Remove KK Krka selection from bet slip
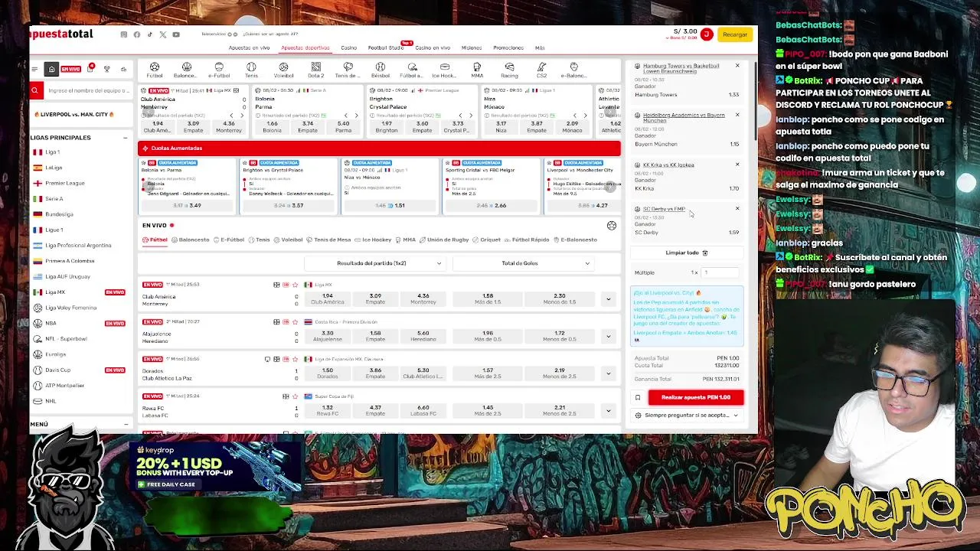The image size is (980, 551). point(737,164)
